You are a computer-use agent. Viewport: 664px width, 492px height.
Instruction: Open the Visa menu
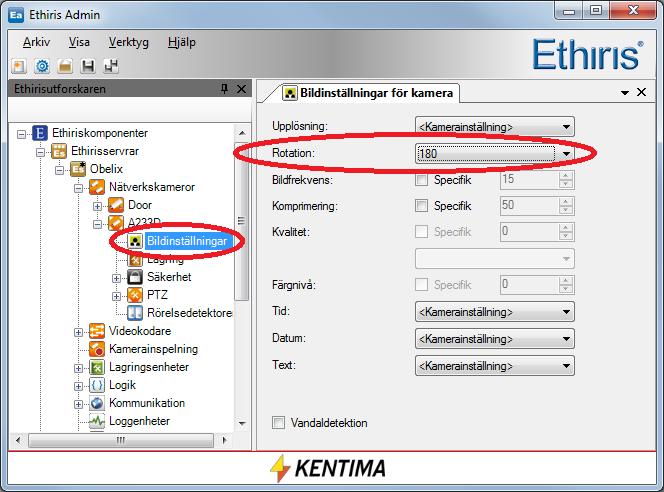[x=79, y=42]
